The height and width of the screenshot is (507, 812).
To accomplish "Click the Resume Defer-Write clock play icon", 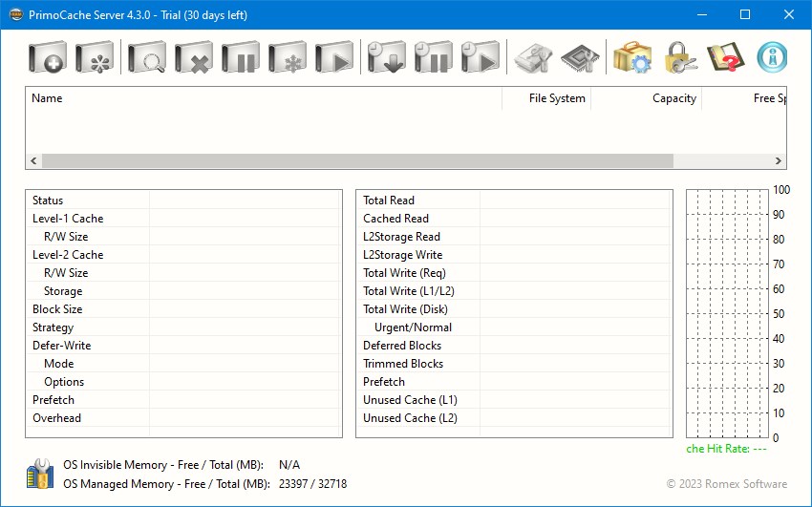I will [x=481, y=57].
